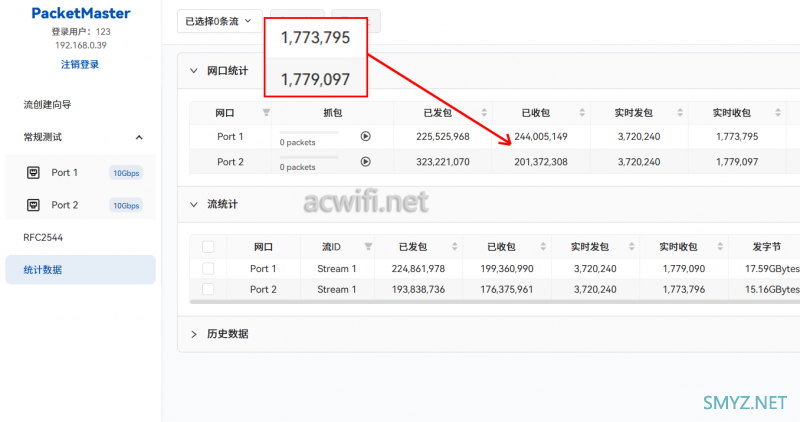800x422 pixels.
Task: Click the 192.168.0.39 IP address text
Action: pyautogui.click(x=81, y=45)
